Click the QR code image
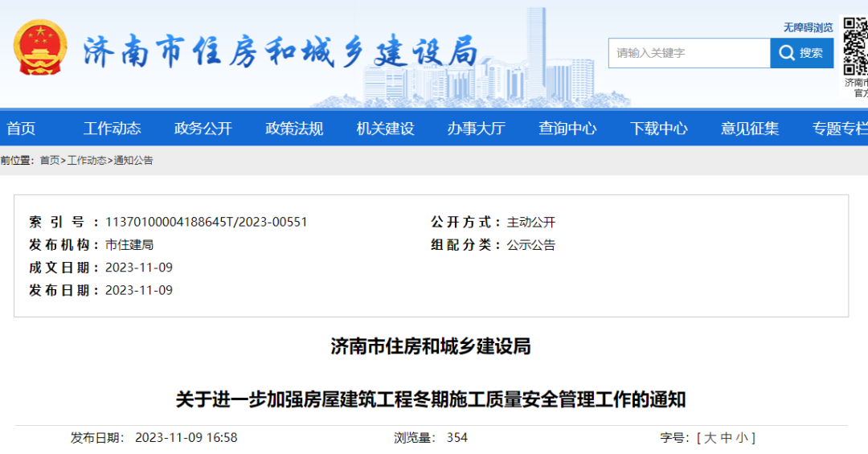Screen dimensions: 868x454 [x=855, y=47]
